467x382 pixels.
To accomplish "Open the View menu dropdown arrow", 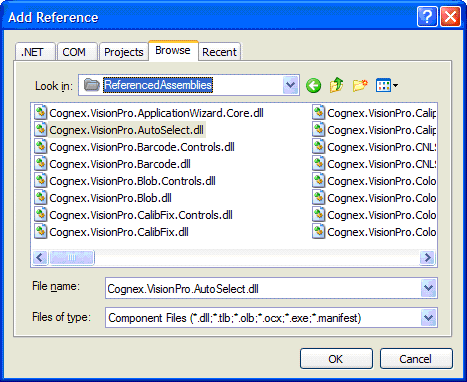I will pyautogui.click(x=395, y=86).
